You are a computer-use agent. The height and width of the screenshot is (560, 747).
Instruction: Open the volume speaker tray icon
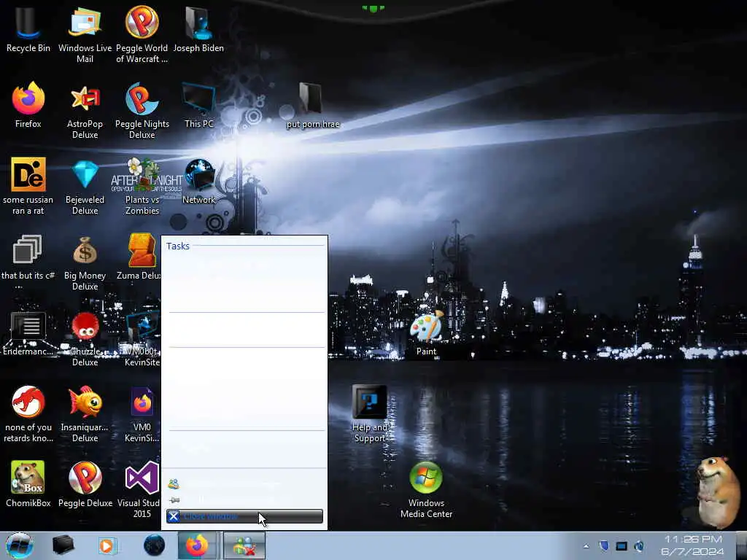(x=639, y=545)
